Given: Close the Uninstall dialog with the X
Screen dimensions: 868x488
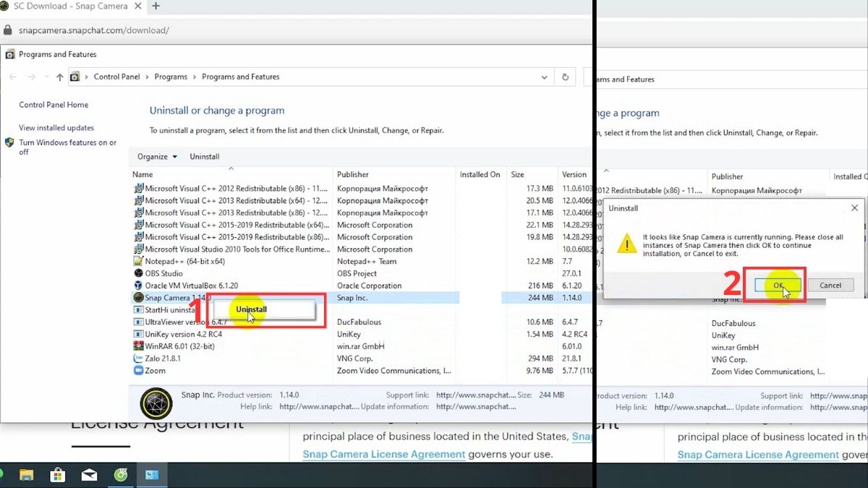Looking at the screenshot, I should [x=854, y=208].
